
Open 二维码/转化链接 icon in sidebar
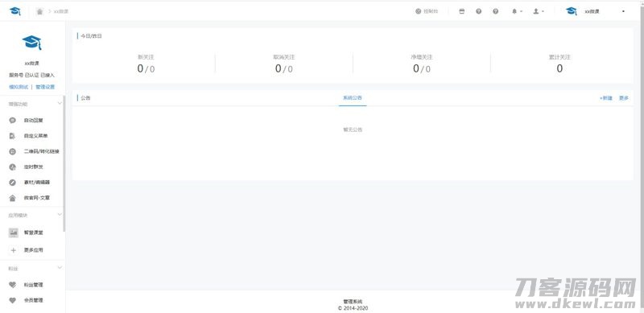(13, 151)
